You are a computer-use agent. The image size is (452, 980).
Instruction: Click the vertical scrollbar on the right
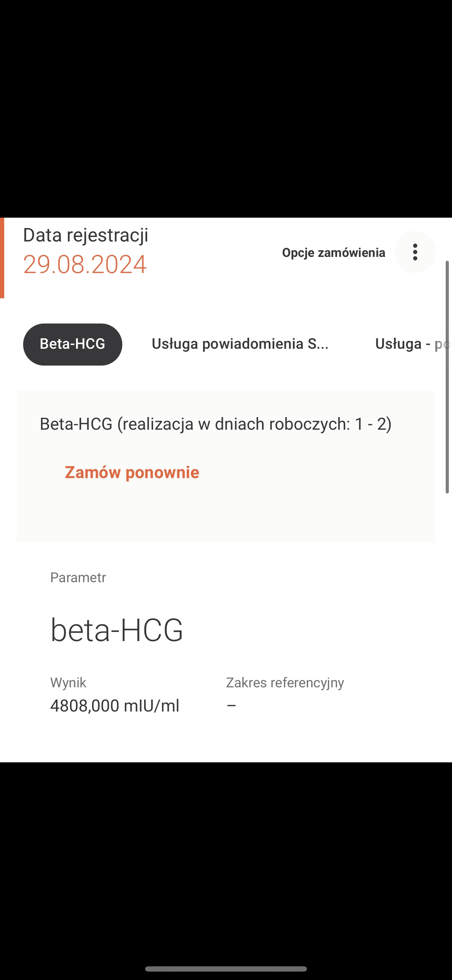click(x=447, y=377)
